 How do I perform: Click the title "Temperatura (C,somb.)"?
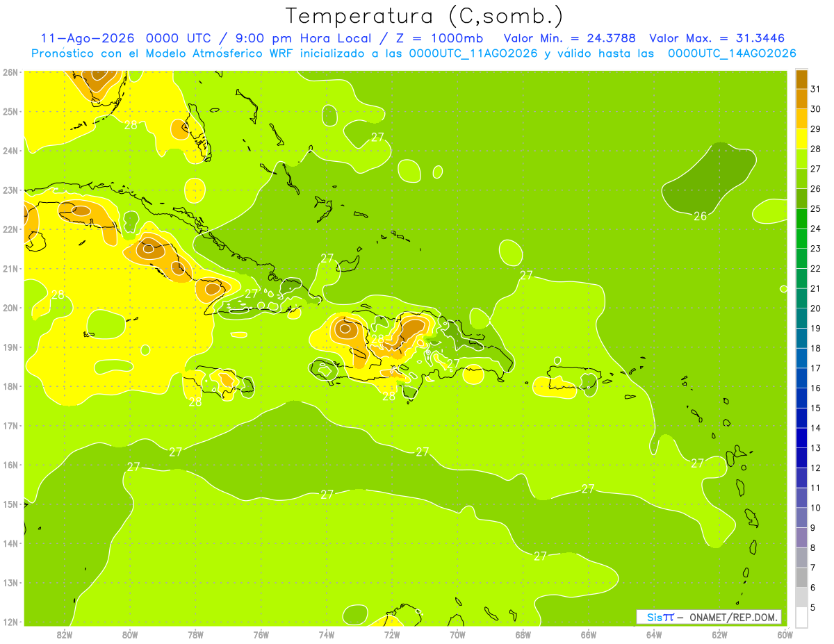coord(425,16)
